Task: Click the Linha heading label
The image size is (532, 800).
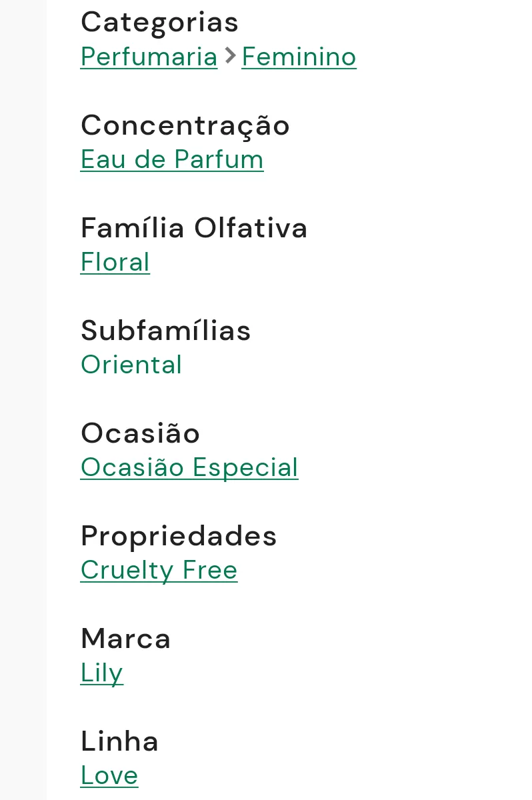Action: coord(119,741)
